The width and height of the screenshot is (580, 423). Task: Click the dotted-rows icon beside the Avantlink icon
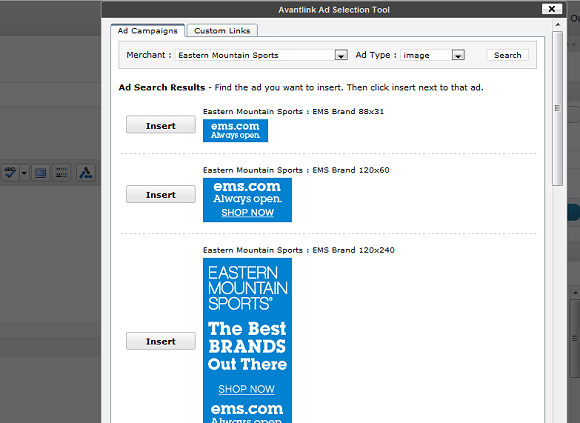coord(61,173)
